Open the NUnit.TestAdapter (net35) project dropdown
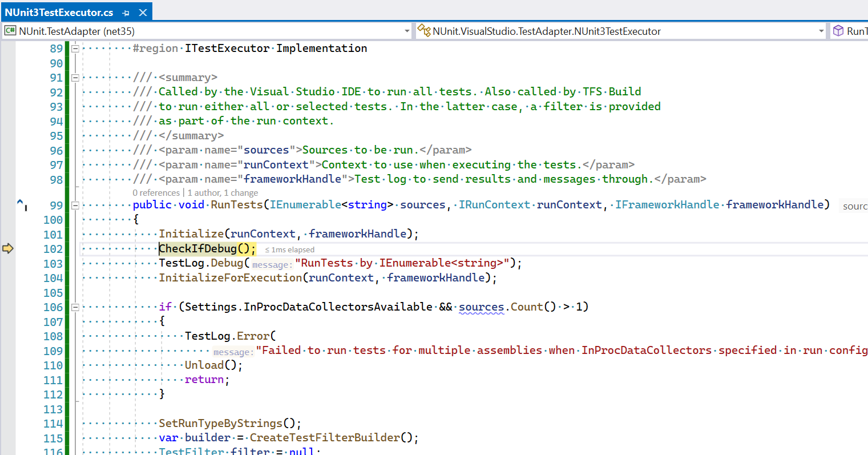This screenshot has height=455, width=868. click(407, 31)
